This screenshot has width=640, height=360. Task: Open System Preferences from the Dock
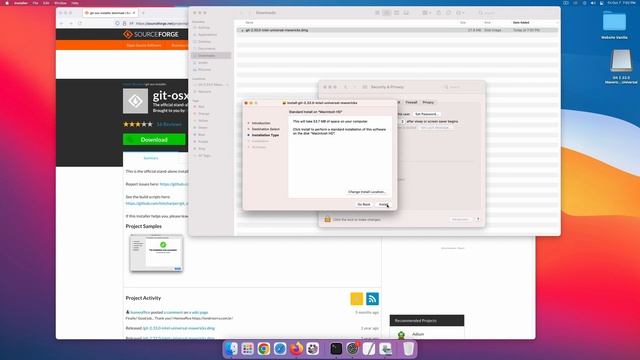(x=352, y=349)
